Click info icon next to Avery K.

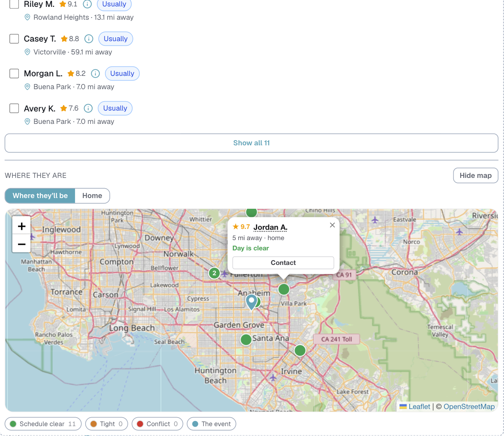pyautogui.click(x=88, y=108)
